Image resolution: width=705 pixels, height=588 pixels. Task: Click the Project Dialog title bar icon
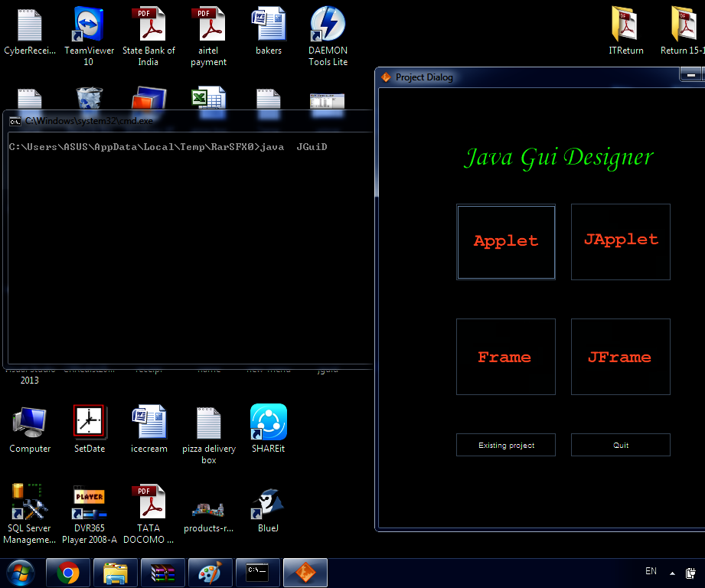click(386, 77)
